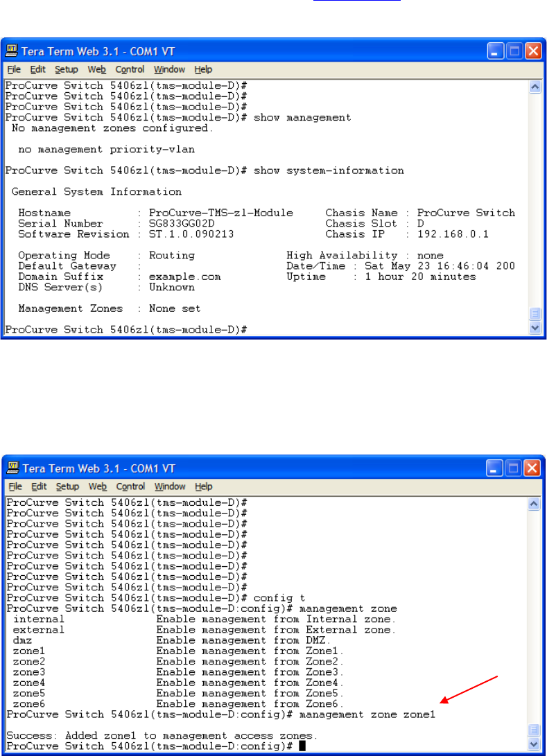
Task: Click 'internal' zone option row
Action: pos(205,619)
